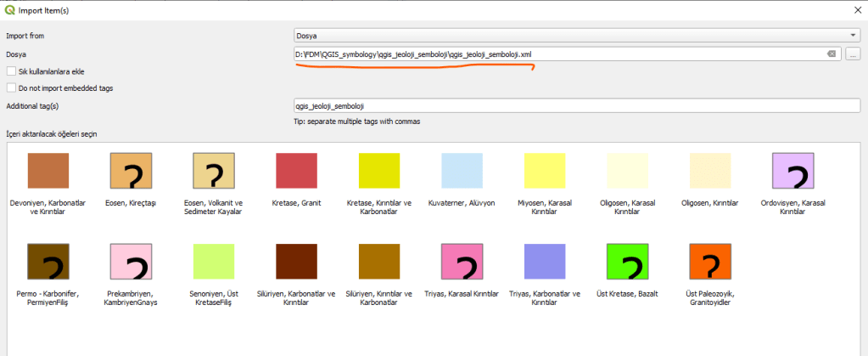Select the Üst Kretase, Bazalt symbol
868x356 pixels.
click(627, 264)
